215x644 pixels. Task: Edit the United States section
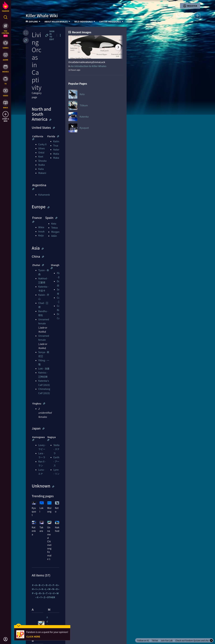pyautogui.click(x=54, y=128)
